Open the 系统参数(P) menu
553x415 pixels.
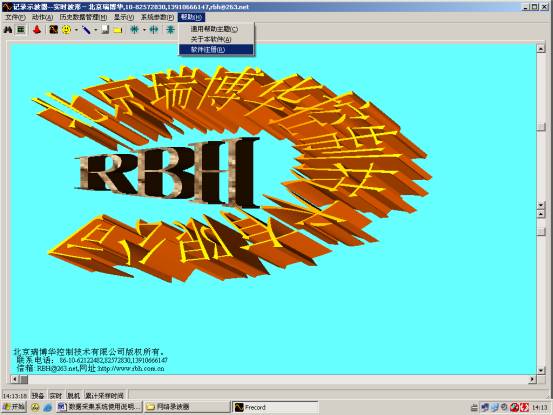pyautogui.click(x=157, y=17)
